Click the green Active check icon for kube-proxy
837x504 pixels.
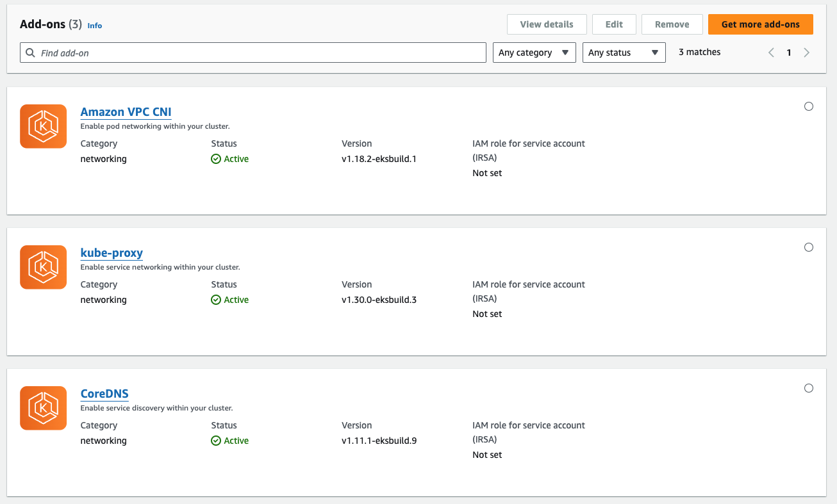pos(216,300)
